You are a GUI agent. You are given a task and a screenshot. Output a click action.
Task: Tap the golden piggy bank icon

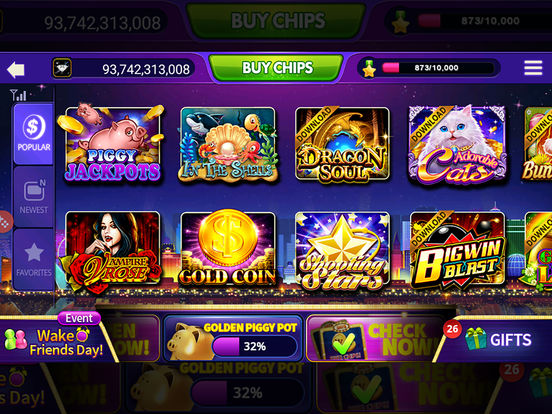tap(188, 341)
